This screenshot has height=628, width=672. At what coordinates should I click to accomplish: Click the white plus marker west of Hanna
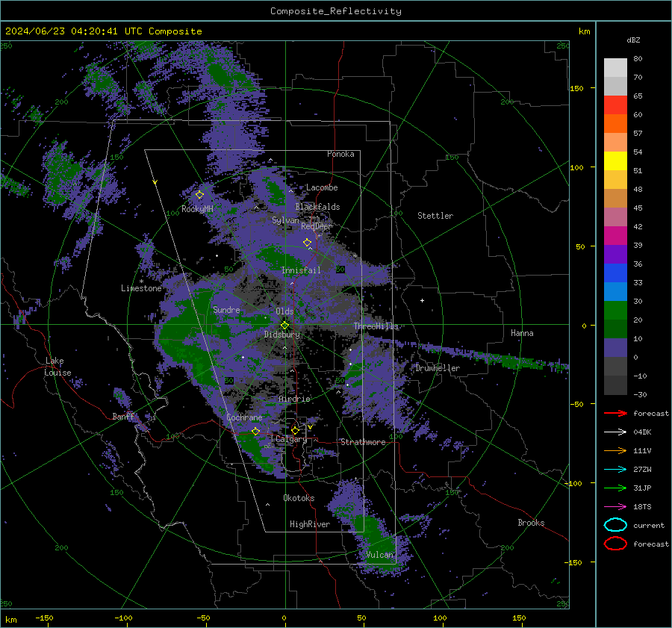pos(422,300)
